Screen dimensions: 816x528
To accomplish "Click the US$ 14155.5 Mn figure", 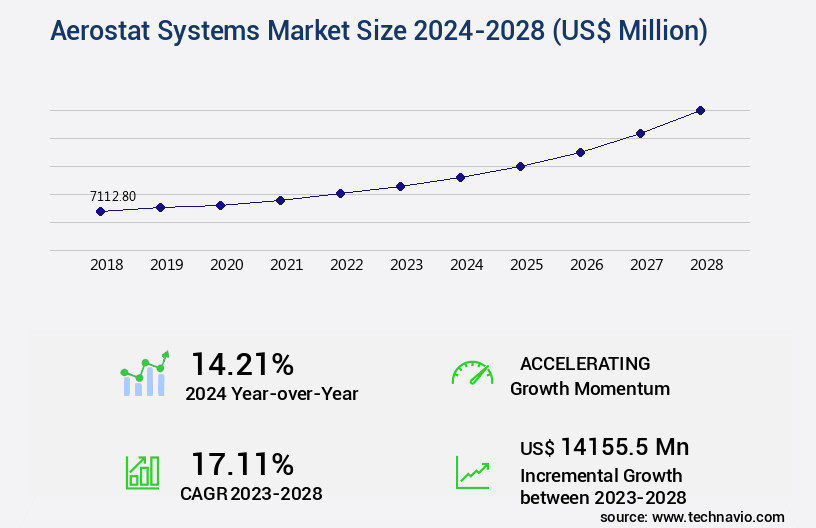I will [604, 447].
